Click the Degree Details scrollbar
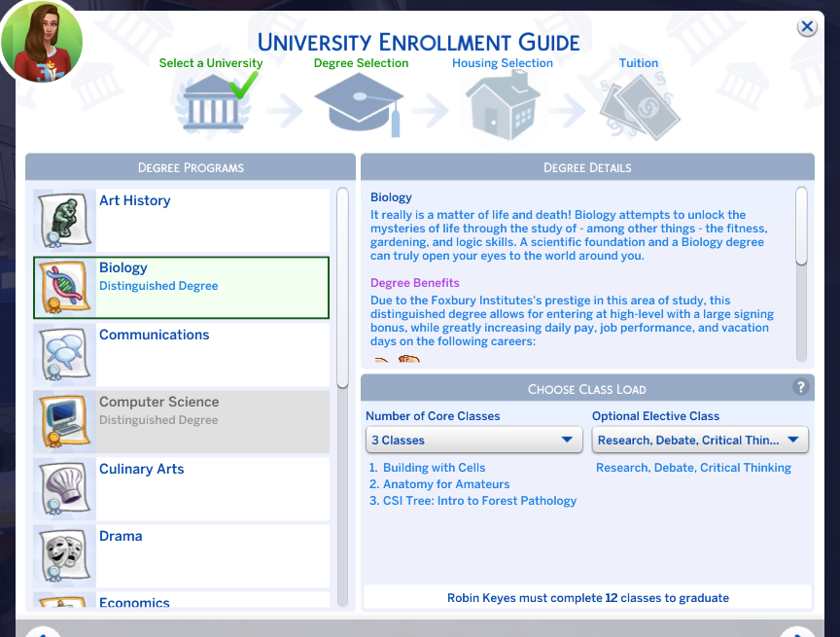This screenshot has width=840, height=637. tap(801, 226)
